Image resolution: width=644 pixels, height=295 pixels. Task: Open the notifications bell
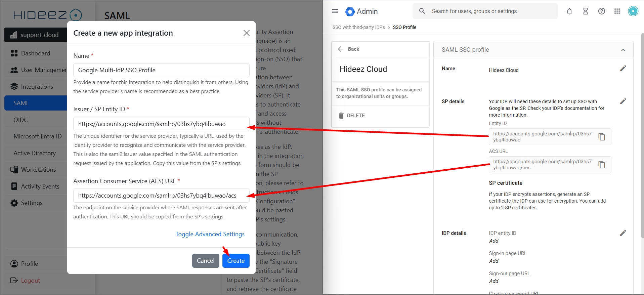[x=569, y=11]
